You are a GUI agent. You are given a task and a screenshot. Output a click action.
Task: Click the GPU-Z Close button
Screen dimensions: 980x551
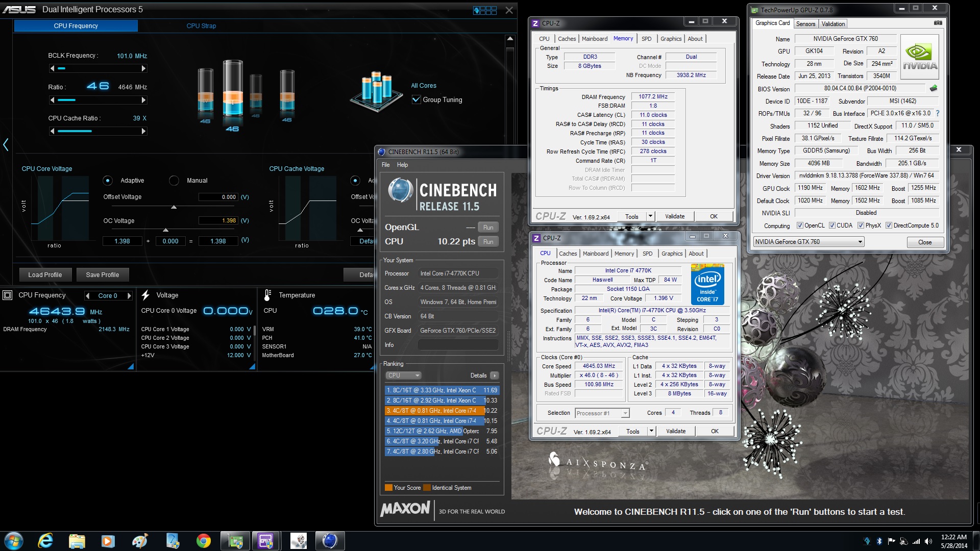(924, 242)
